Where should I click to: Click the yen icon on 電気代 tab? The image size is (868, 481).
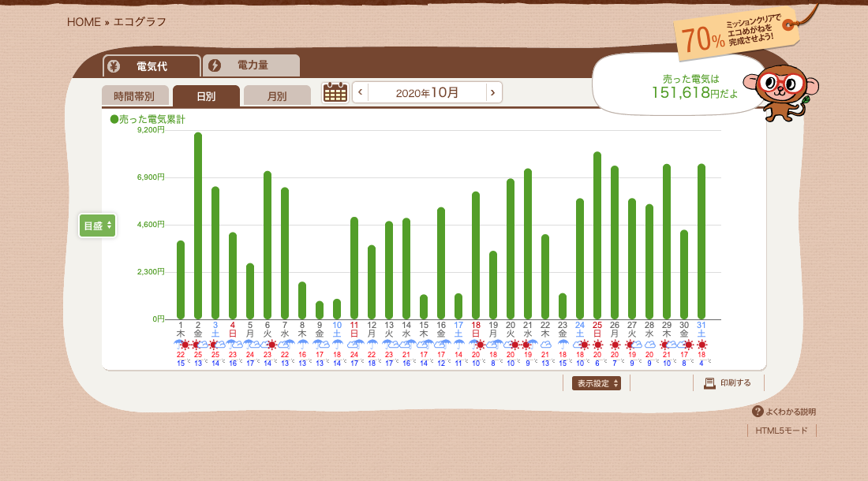(x=114, y=66)
